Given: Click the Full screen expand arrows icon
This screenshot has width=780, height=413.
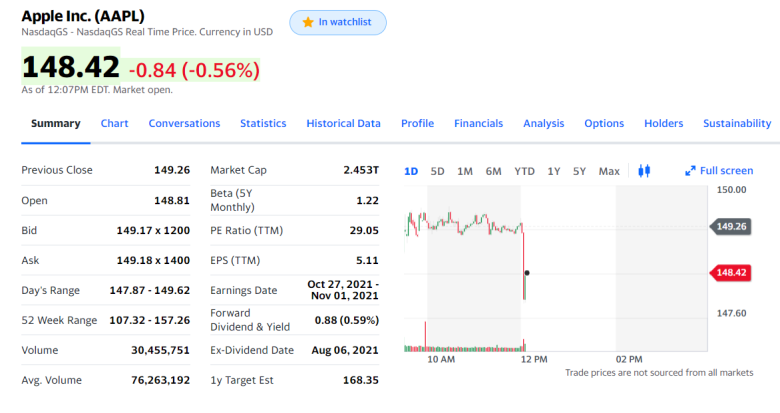Looking at the screenshot, I should tap(690, 171).
